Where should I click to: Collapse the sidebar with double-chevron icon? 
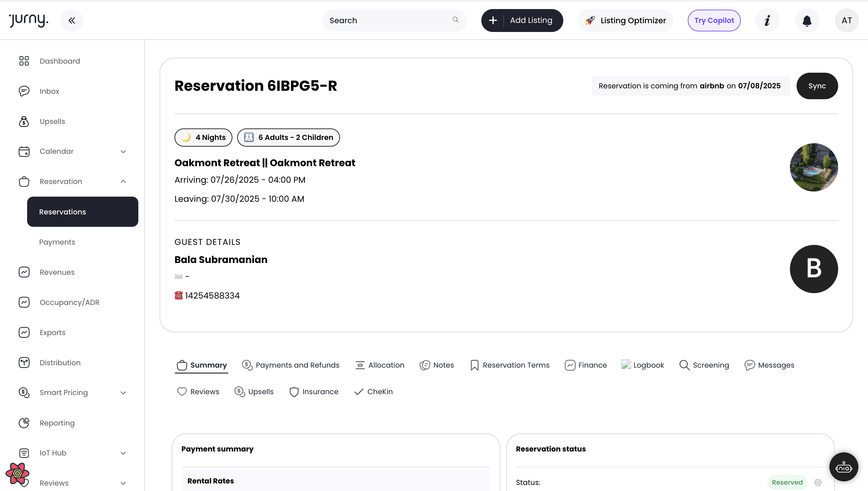click(x=71, y=21)
